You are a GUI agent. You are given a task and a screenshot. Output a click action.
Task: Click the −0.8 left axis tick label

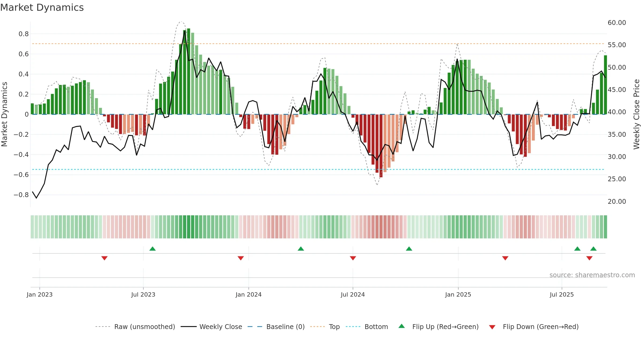pos(21,195)
